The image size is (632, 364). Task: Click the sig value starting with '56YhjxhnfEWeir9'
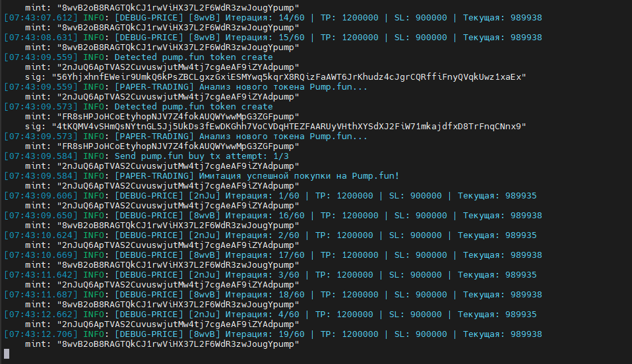coord(288,77)
